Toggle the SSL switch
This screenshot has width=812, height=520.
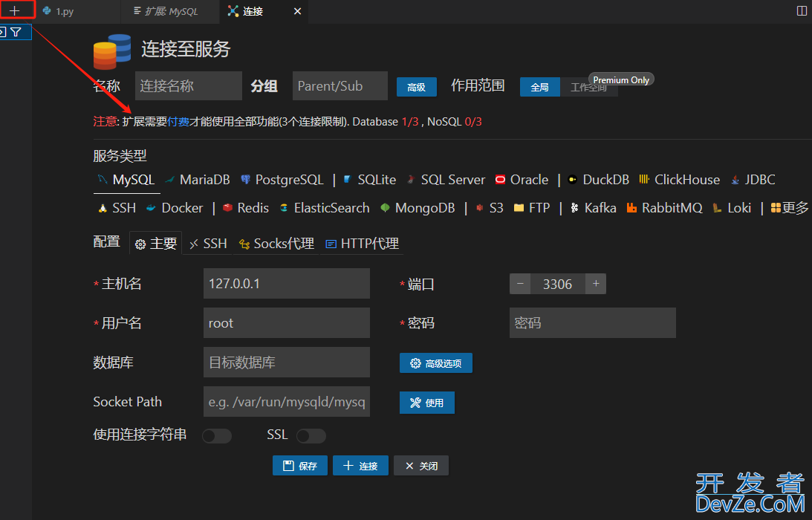(311, 435)
